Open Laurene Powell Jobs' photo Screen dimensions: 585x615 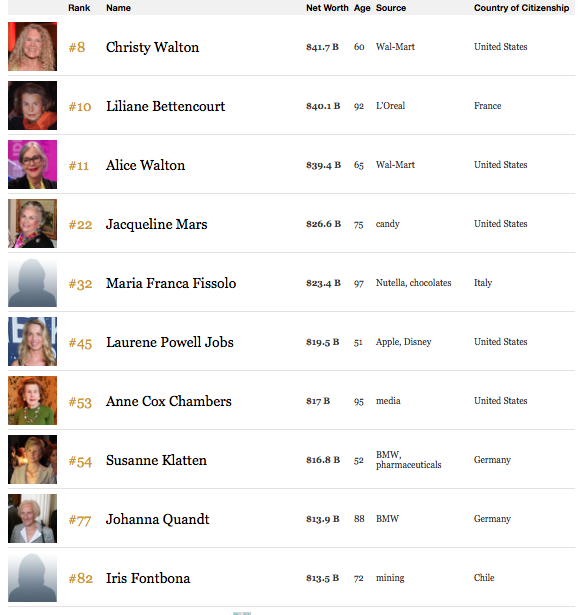pyautogui.click(x=33, y=342)
